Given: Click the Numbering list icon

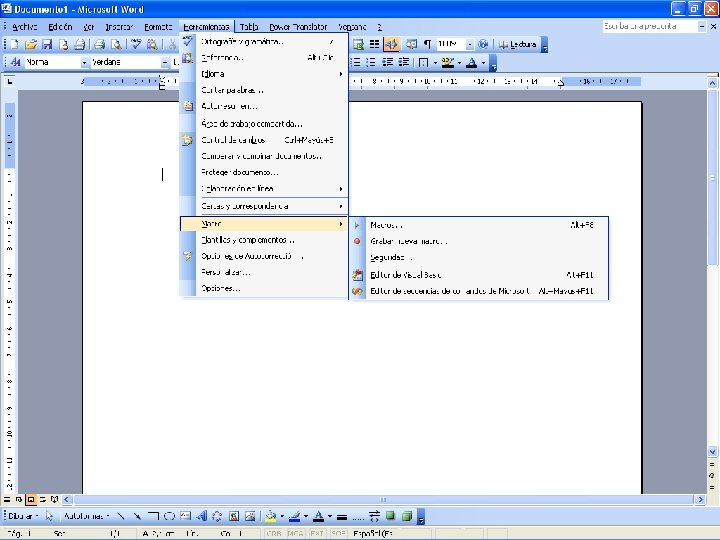Looking at the screenshot, I should 356,62.
